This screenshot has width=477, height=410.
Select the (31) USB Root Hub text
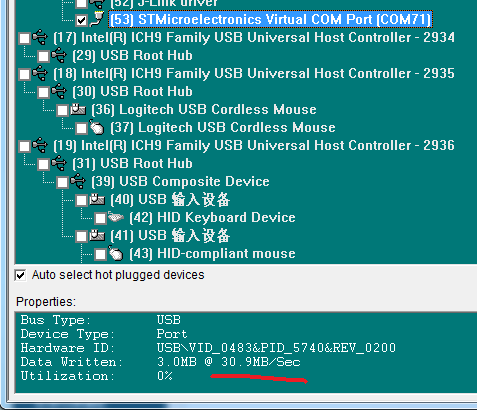pos(132,163)
